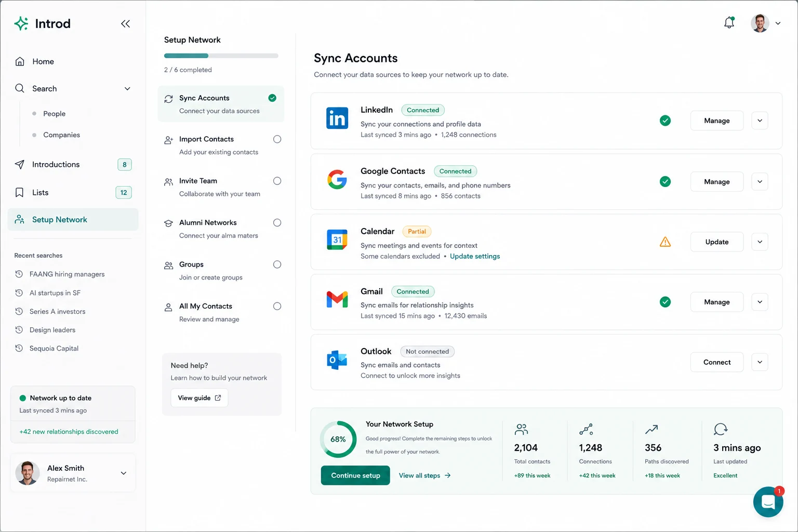This screenshot has width=798, height=532.
Task: Click the Calendar 31 icon
Action: click(337, 240)
